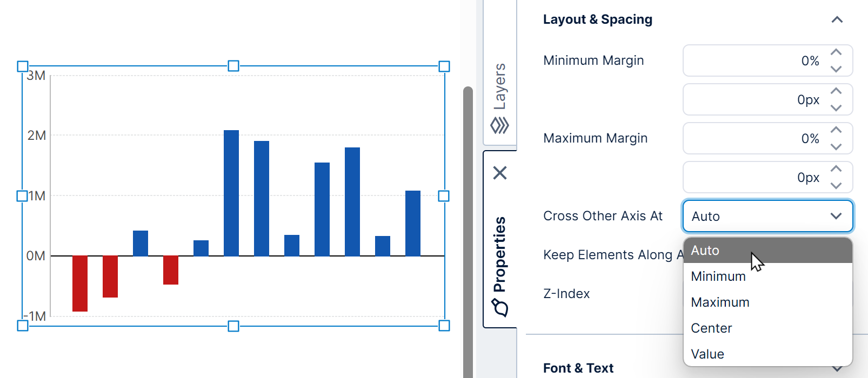Image resolution: width=868 pixels, height=378 pixels.
Task: Choose Minimum from the axis crossing options
Action: [718, 276]
